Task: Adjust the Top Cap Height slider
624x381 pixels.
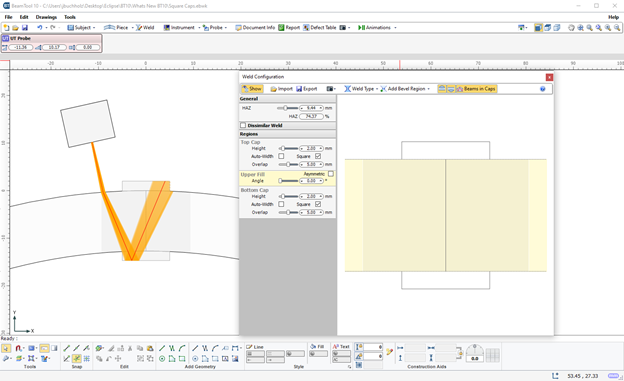Action: coord(289,148)
